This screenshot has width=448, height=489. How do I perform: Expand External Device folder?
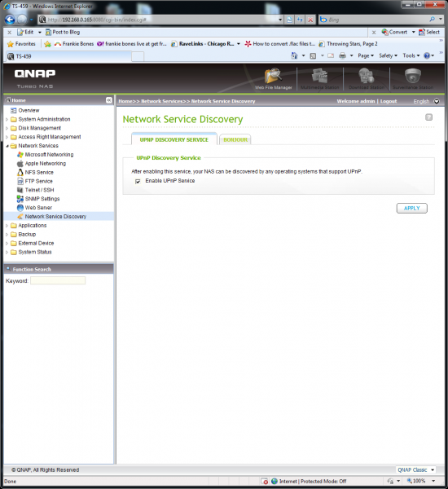(x=7, y=243)
